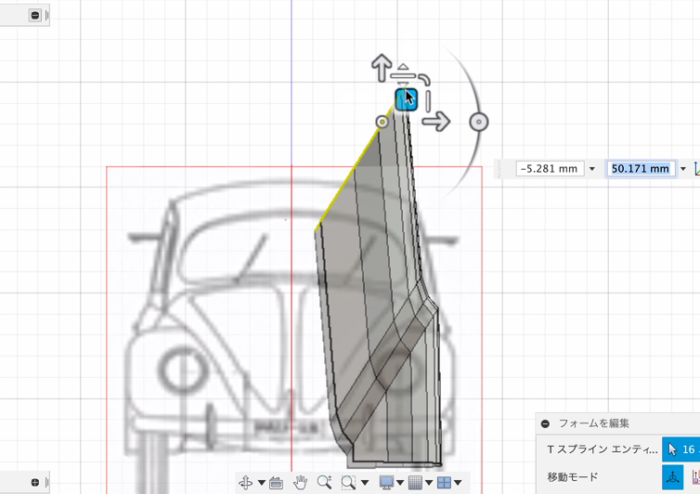Click the rightward arrow manipulator handle
Screen dimensions: 700x494
coord(434,121)
